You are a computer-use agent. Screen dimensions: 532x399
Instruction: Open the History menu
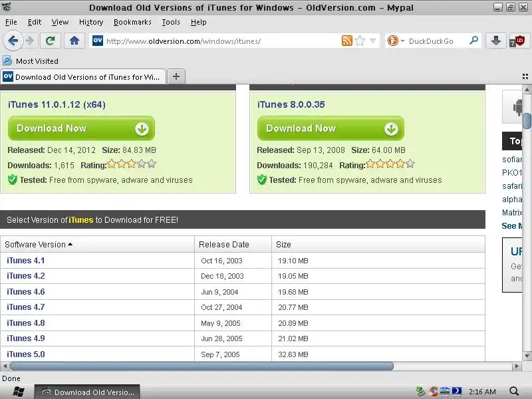[91, 22]
